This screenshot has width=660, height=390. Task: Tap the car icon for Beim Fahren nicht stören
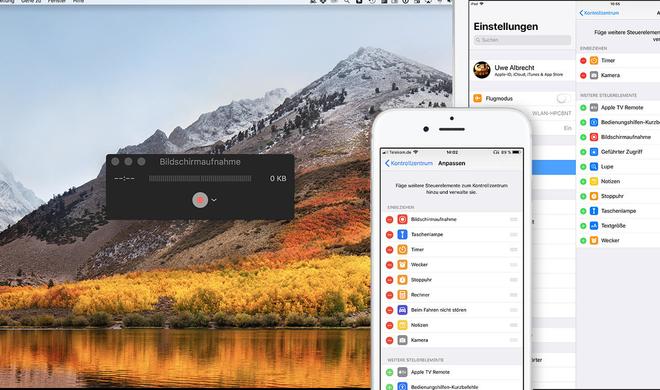tap(402, 310)
